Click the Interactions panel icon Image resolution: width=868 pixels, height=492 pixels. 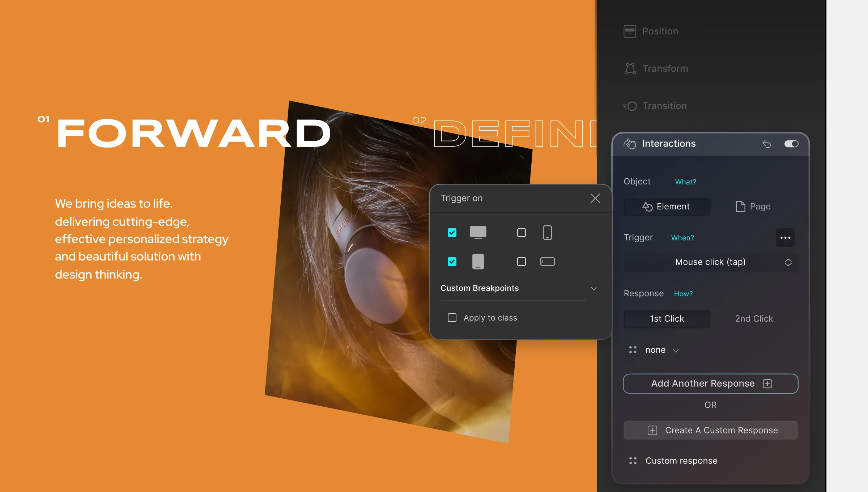(631, 143)
